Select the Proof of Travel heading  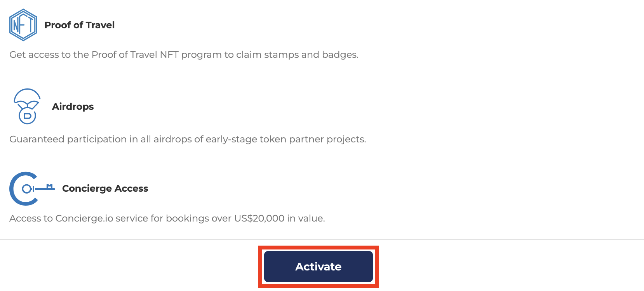pos(79,25)
